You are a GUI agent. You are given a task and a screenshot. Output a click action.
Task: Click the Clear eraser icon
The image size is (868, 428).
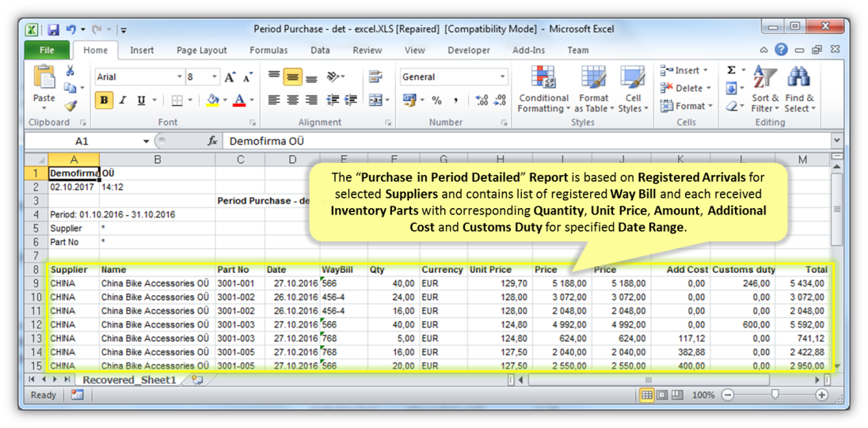(x=731, y=106)
